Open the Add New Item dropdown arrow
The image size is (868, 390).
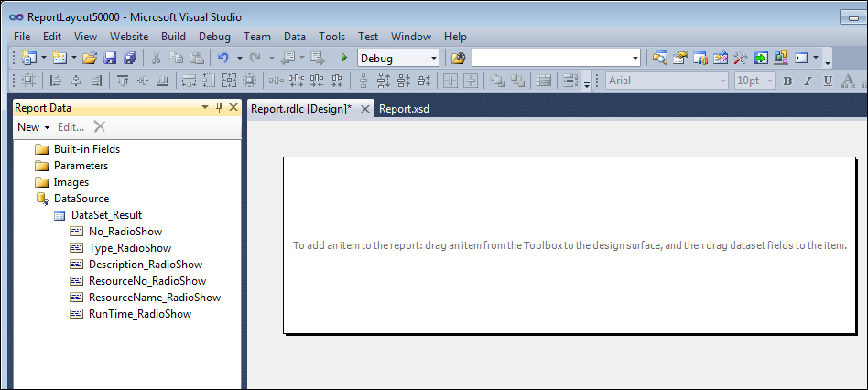[x=73, y=58]
